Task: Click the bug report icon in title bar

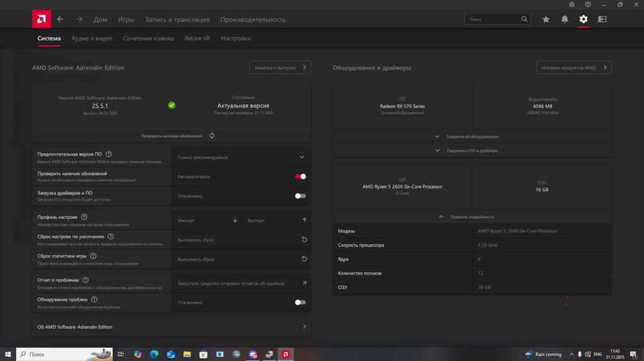Action: [x=572, y=5]
